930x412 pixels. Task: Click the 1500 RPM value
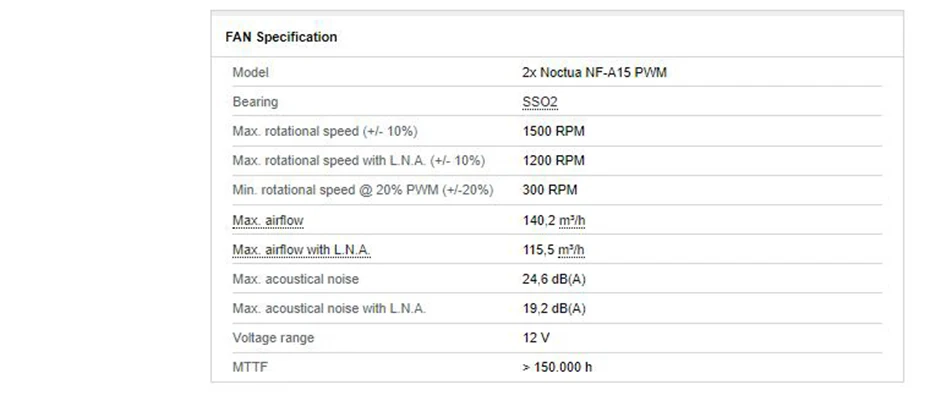tap(554, 131)
